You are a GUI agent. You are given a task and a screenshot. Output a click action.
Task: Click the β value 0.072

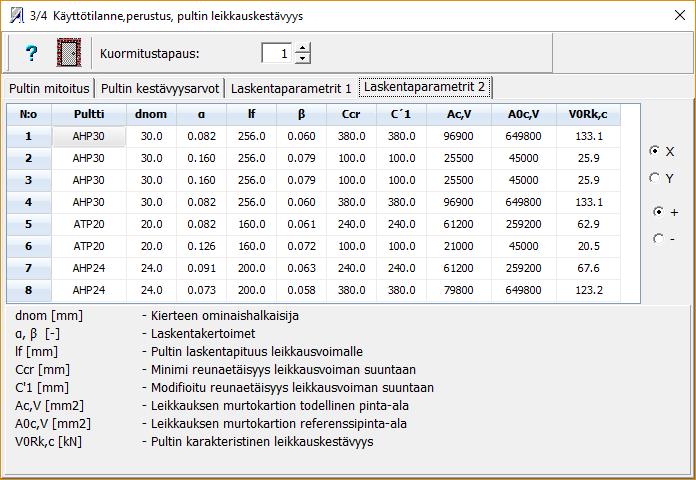click(x=301, y=246)
